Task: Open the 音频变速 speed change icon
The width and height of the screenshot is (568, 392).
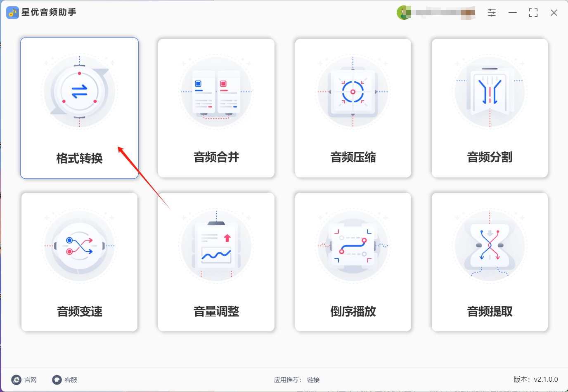Action: click(79, 246)
